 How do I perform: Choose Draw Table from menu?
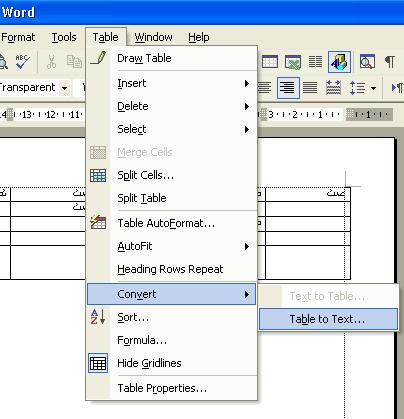coord(171,58)
